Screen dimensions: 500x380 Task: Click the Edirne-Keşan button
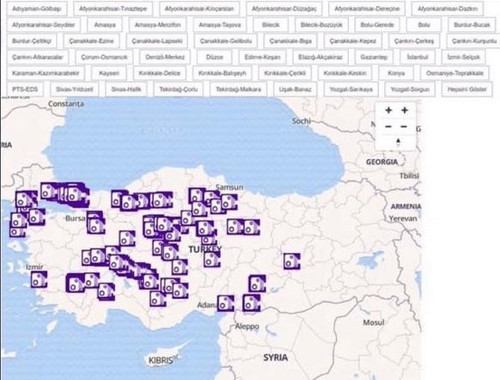[262, 57]
